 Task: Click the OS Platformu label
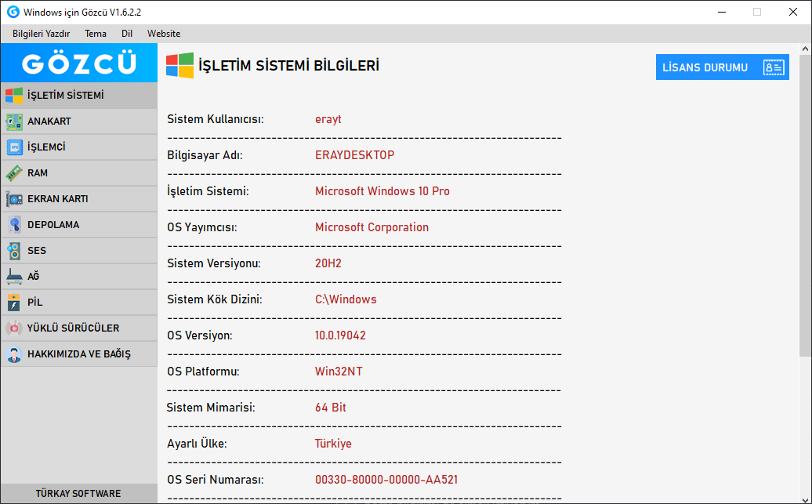pyautogui.click(x=203, y=372)
